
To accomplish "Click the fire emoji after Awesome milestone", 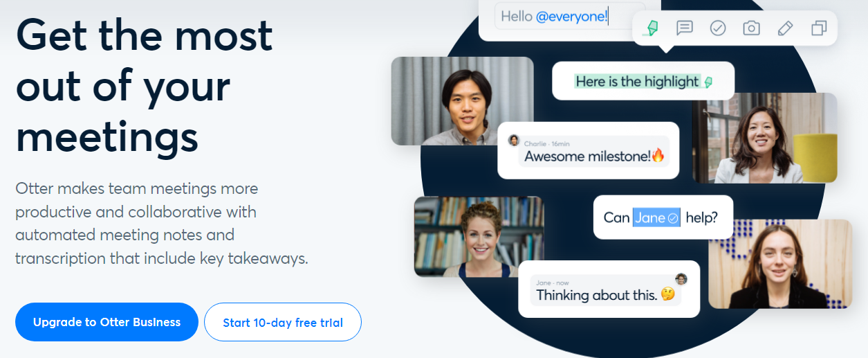I will click(x=658, y=156).
